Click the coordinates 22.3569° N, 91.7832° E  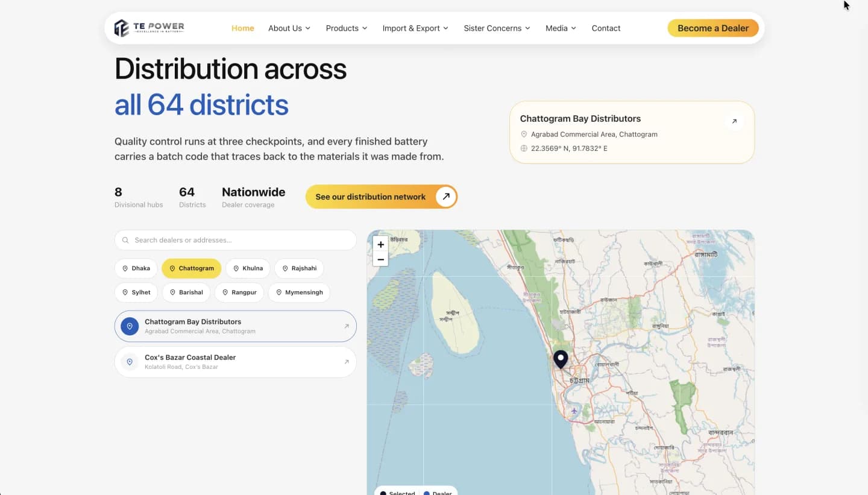click(x=569, y=148)
